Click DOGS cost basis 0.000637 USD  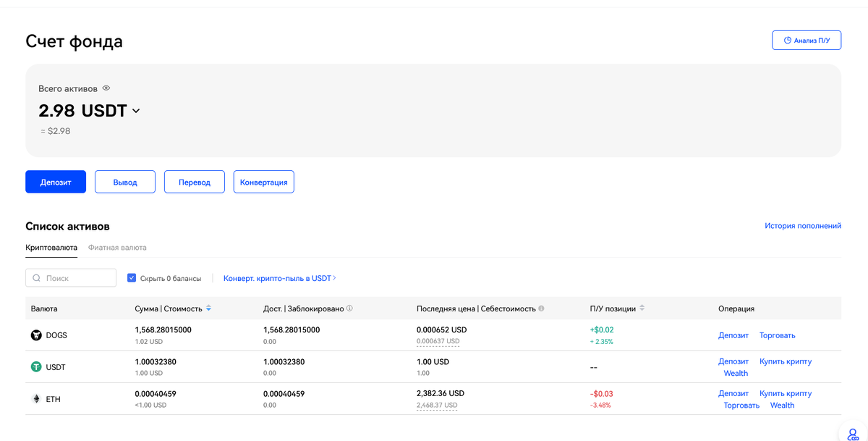(x=438, y=341)
